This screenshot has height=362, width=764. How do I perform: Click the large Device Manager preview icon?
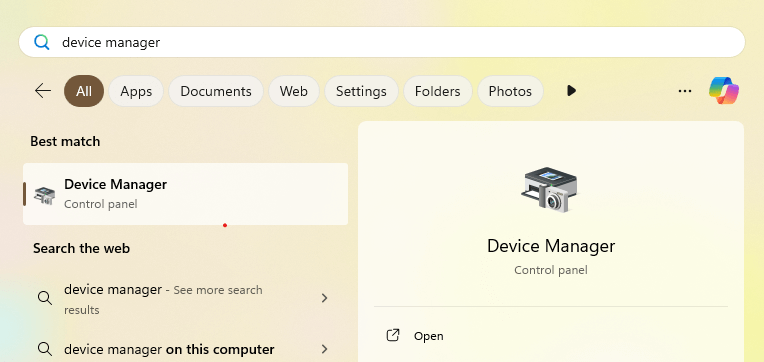tap(549, 190)
